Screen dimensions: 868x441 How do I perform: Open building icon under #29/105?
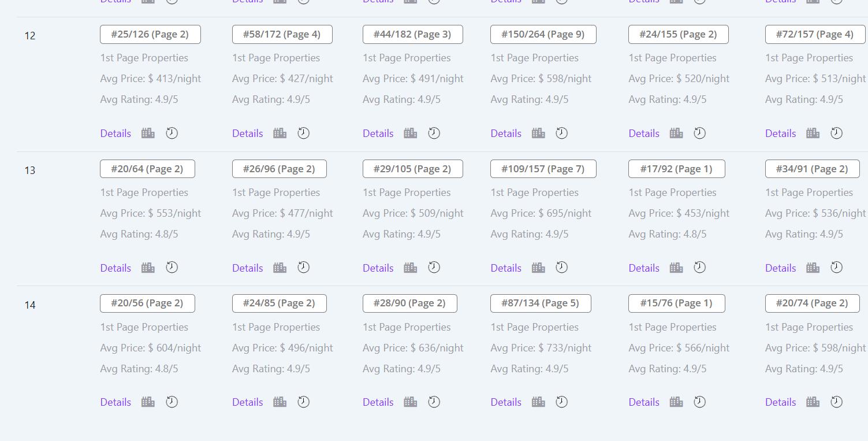point(411,268)
